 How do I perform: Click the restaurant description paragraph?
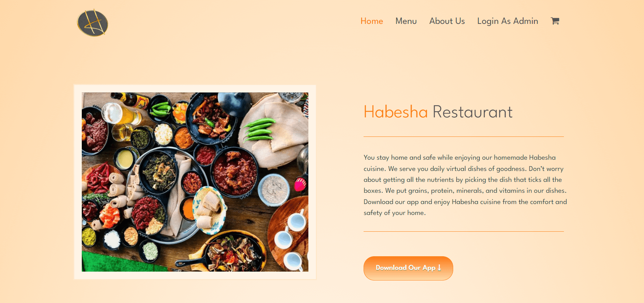465,185
